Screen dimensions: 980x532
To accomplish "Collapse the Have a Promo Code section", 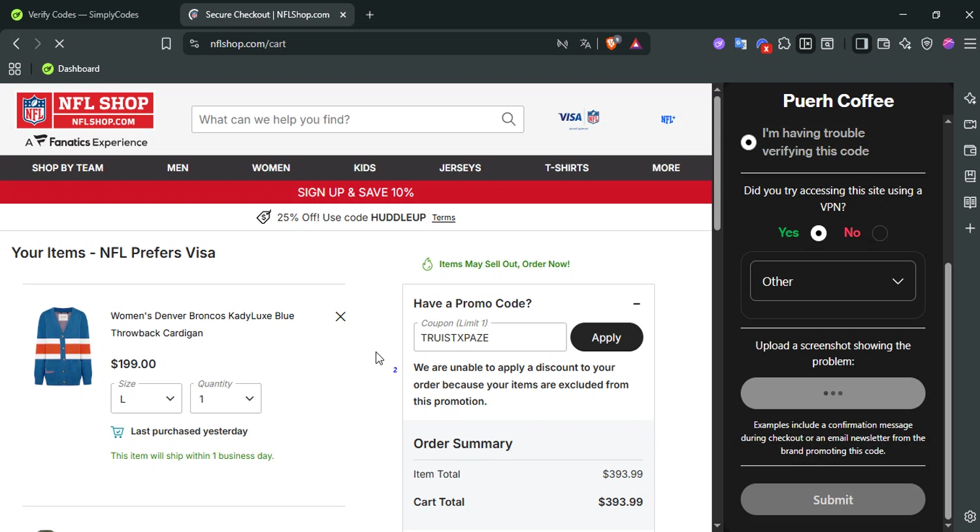I will coord(636,304).
